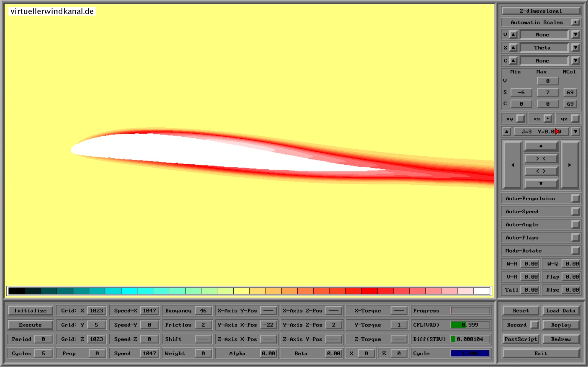Select the yz plane view
This screenshot has width=588, height=367.
click(575, 119)
